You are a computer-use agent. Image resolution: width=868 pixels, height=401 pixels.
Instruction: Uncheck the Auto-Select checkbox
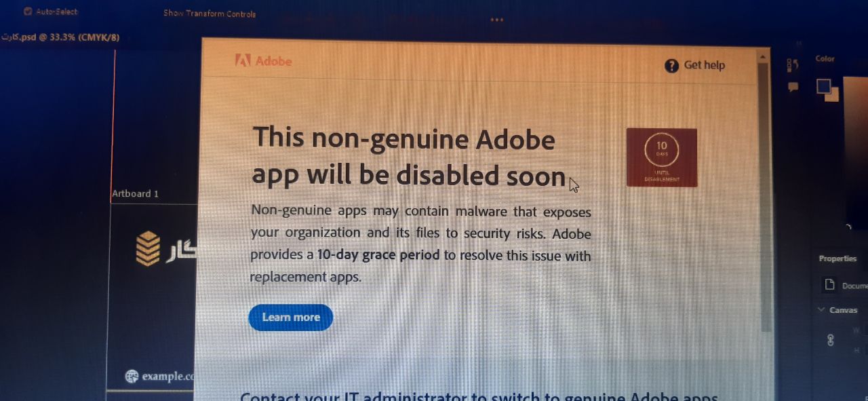pos(28,12)
